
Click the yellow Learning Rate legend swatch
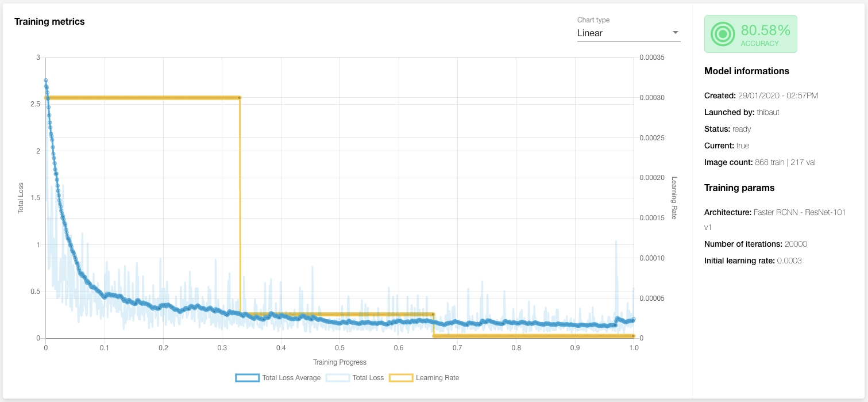click(x=400, y=378)
